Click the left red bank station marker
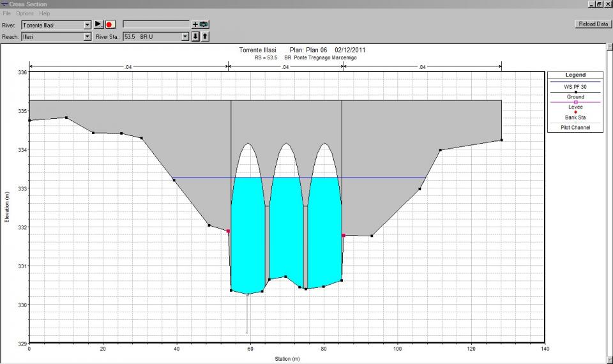 pos(228,231)
